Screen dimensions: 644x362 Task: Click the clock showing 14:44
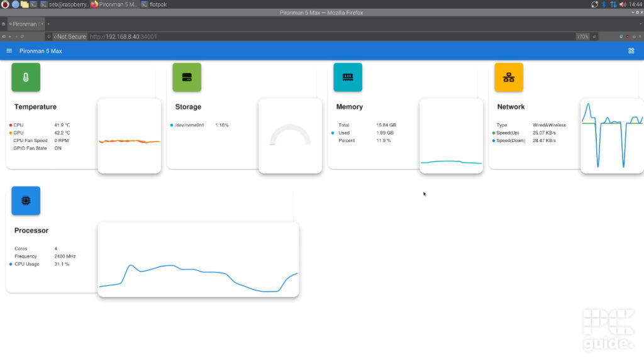pyautogui.click(x=635, y=4)
